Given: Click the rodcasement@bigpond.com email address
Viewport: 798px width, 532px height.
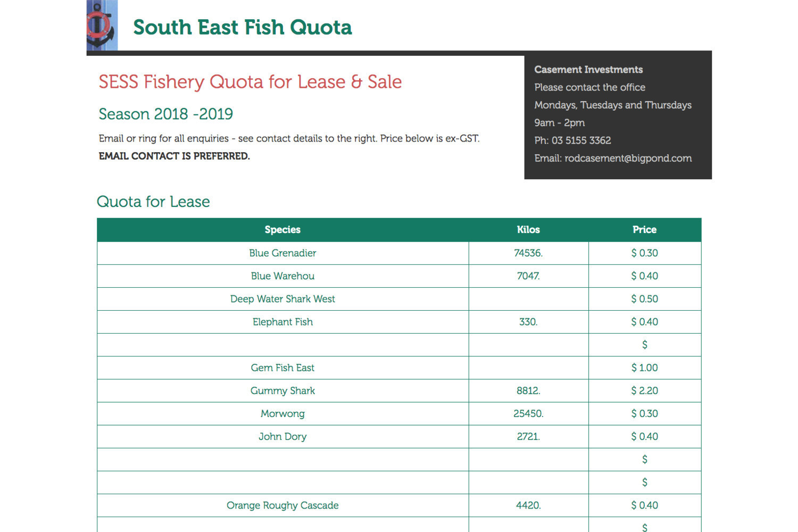Looking at the screenshot, I should point(628,158).
